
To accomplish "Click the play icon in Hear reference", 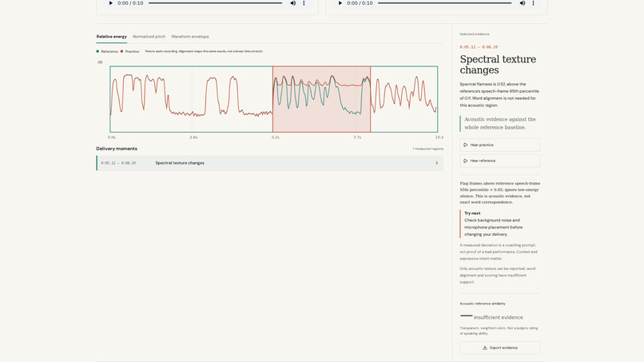I will [465, 161].
